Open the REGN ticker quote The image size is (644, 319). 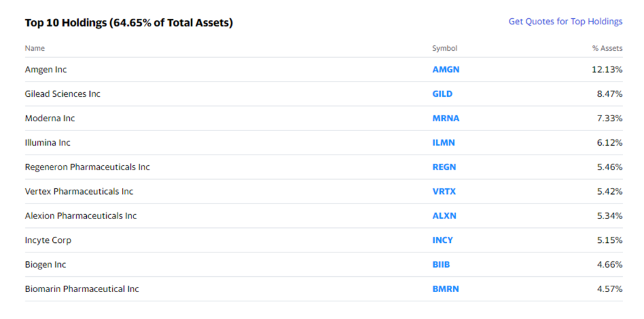click(x=444, y=167)
